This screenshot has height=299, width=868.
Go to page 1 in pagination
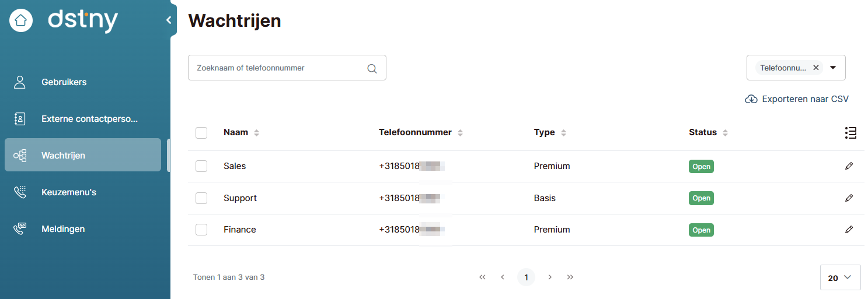526,277
